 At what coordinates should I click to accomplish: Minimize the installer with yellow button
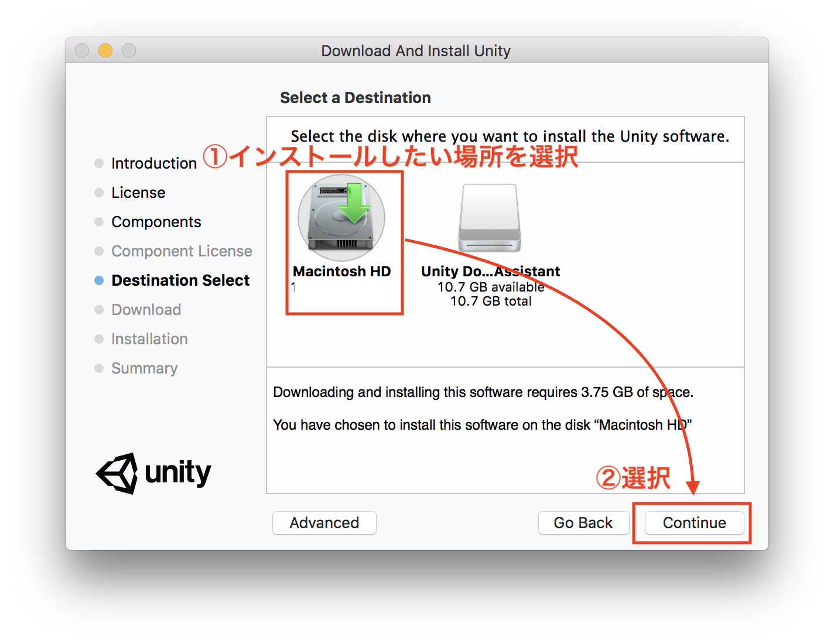105,50
